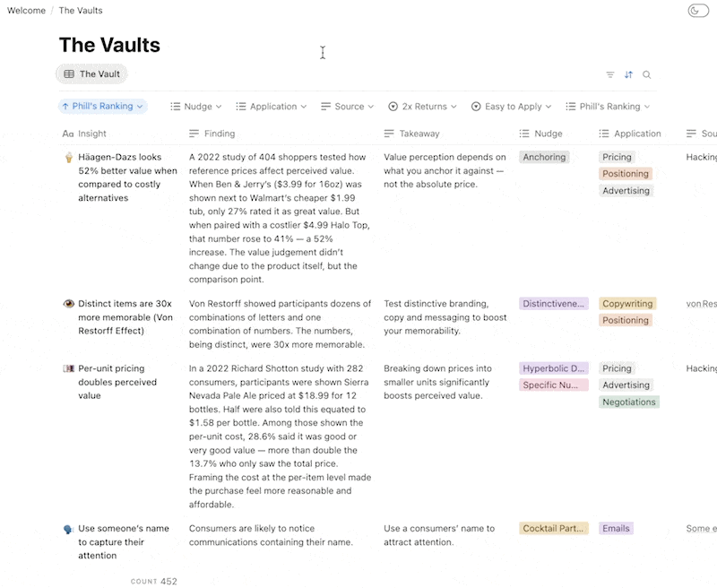Toggle dark mode switch in top corner
The width and height of the screenshot is (717, 588).
pyautogui.click(x=698, y=11)
